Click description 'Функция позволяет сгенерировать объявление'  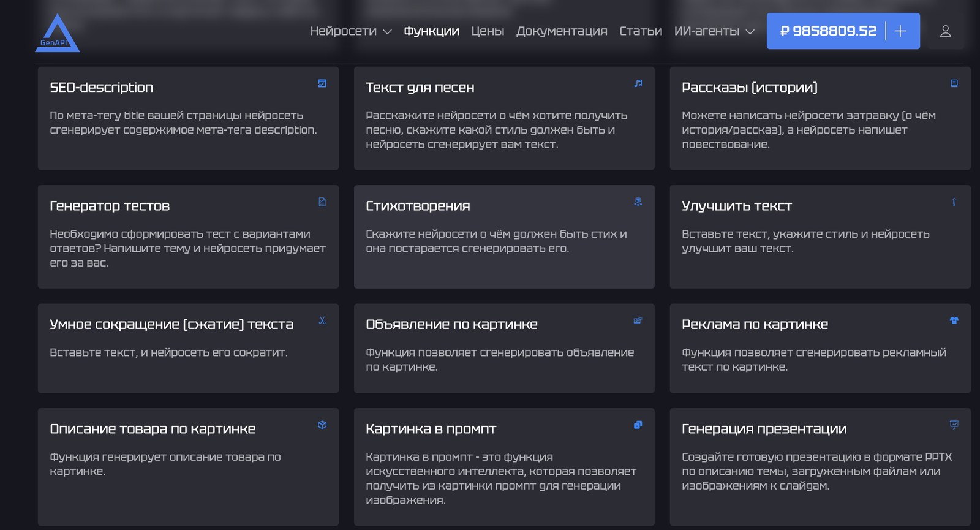(500, 360)
